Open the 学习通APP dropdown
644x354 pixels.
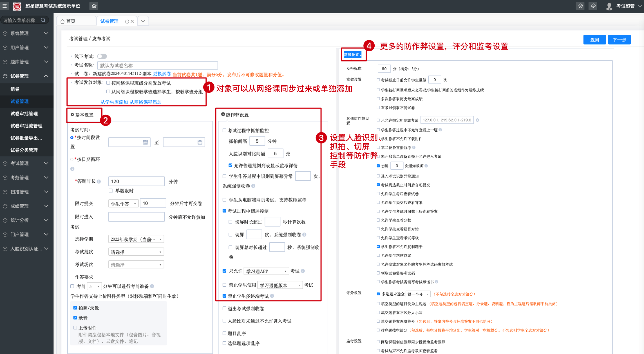pyautogui.click(x=266, y=271)
